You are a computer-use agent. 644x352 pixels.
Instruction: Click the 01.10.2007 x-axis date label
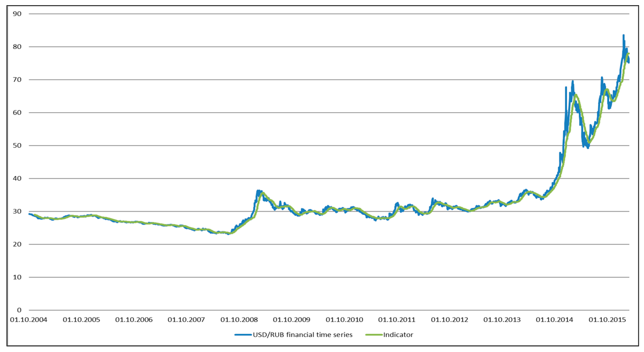[186, 320]
